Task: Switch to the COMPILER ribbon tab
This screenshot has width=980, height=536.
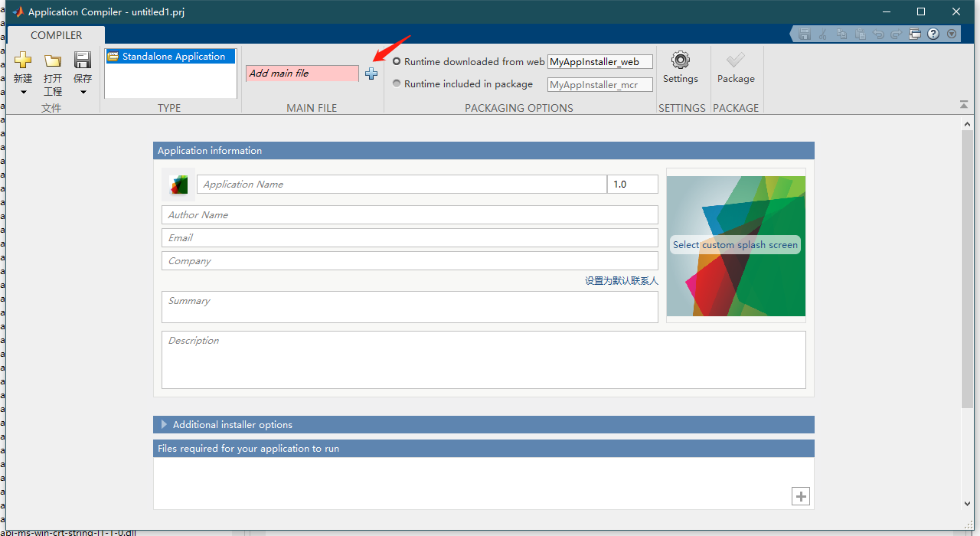Action: coord(56,34)
